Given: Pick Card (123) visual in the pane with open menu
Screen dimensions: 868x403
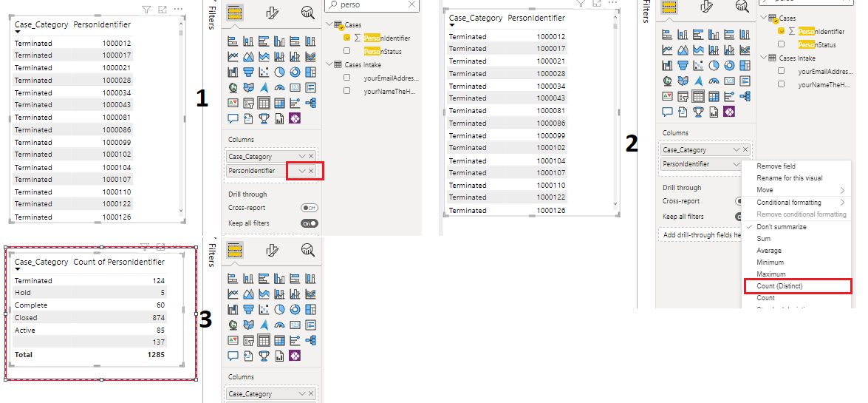Looking at the screenshot, I should pos(729,81).
